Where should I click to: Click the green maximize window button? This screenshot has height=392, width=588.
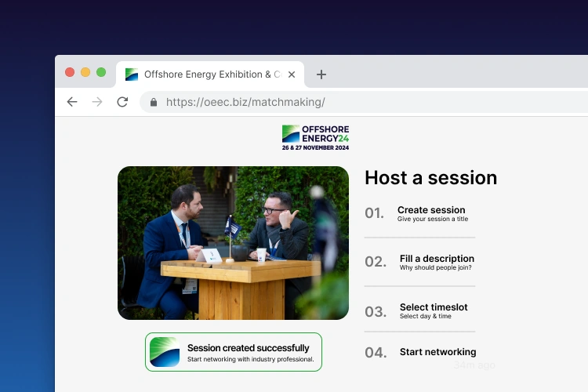point(101,72)
